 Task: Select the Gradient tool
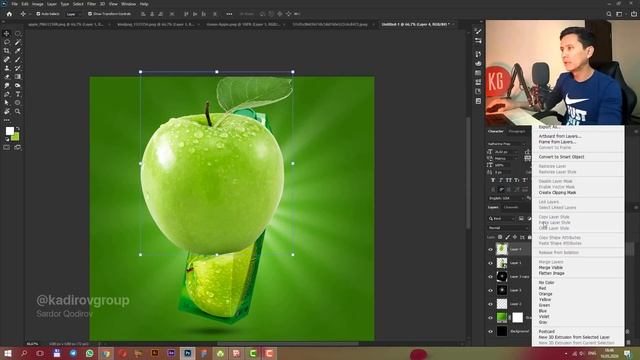click(18, 77)
